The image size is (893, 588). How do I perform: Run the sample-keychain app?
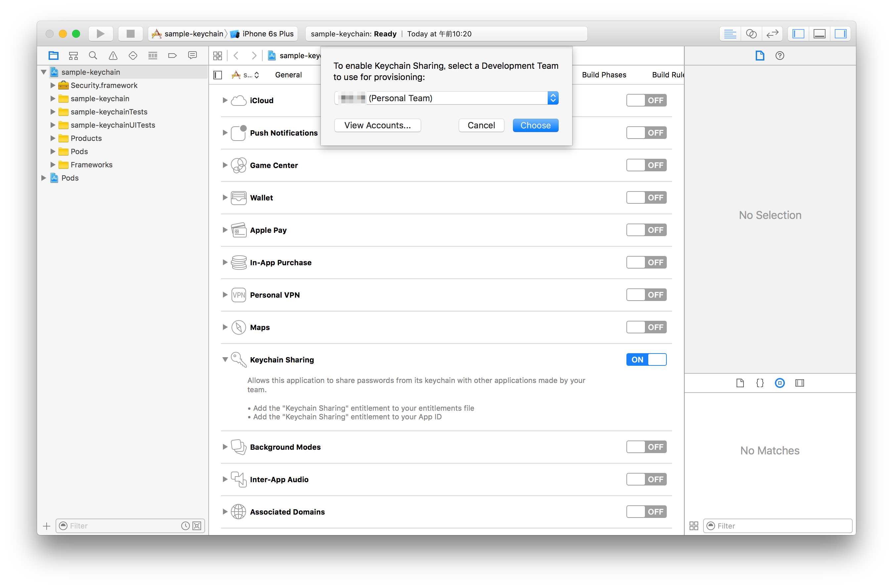[x=101, y=33]
